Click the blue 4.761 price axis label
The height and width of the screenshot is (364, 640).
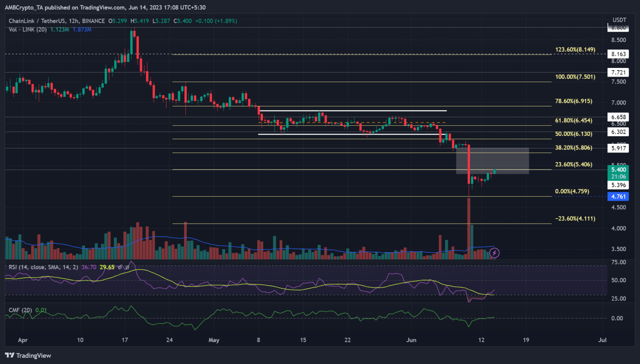(618, 197)
